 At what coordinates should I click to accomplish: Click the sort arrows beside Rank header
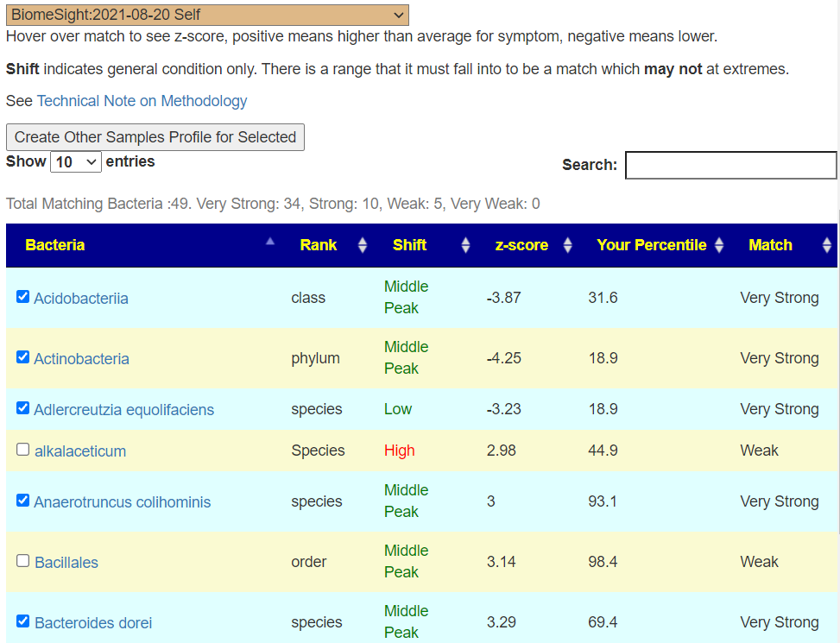[363, 245]
